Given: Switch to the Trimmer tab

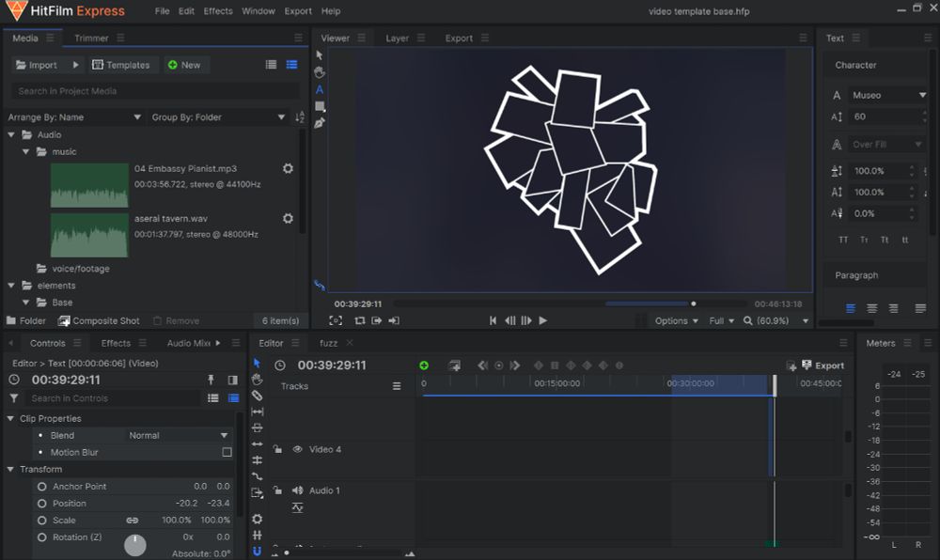Looking at the screenshot, I should click(91, 39).
